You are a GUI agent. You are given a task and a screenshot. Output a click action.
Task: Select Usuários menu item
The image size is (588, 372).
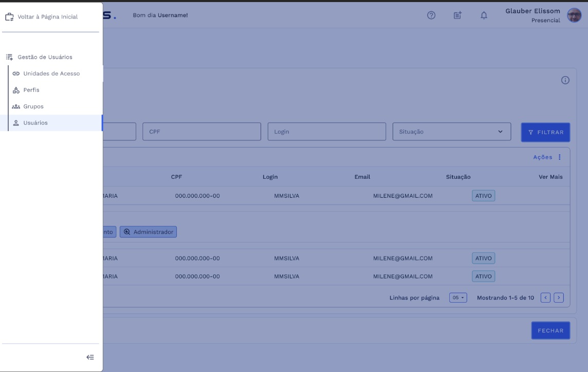click(x=35, y=123)
